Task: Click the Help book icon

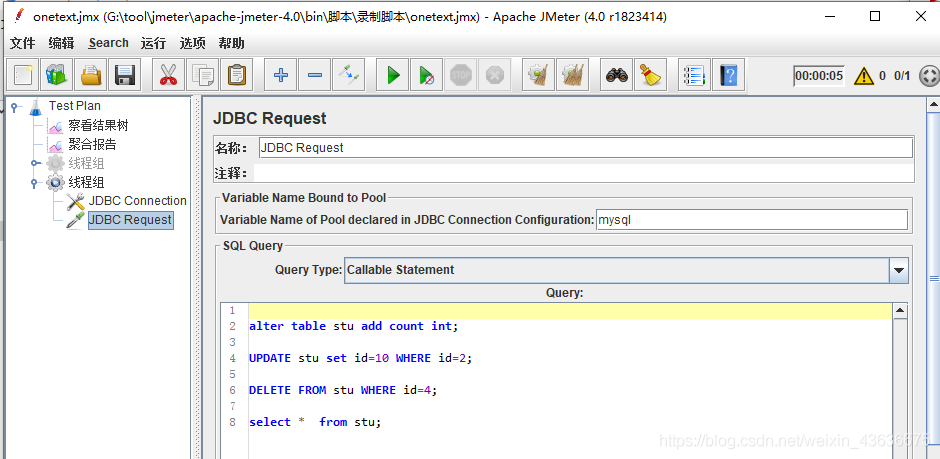Action: pos(728,76)
